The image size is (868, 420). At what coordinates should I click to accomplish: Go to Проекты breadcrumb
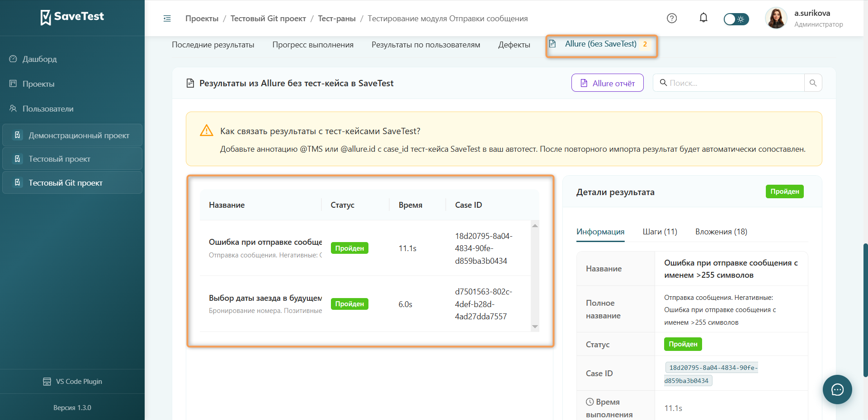click(202, 19)
